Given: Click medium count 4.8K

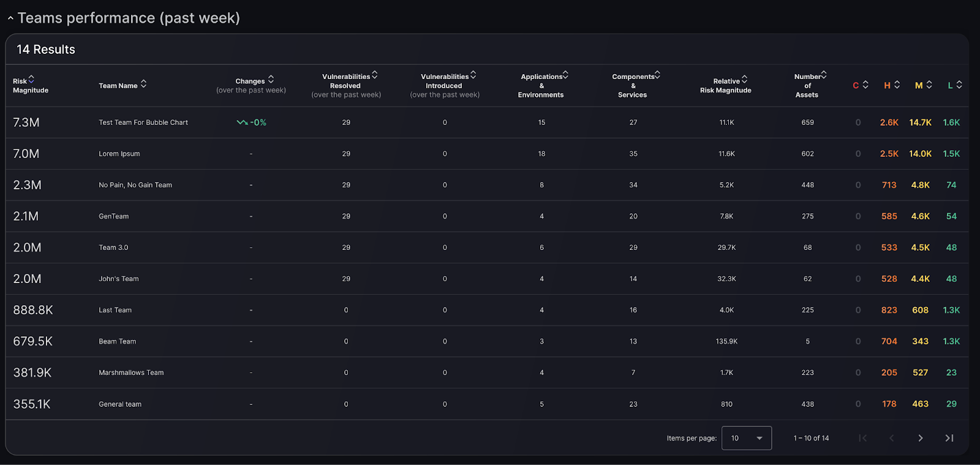Looking at the screenshot, I should (x=921, y=185).
